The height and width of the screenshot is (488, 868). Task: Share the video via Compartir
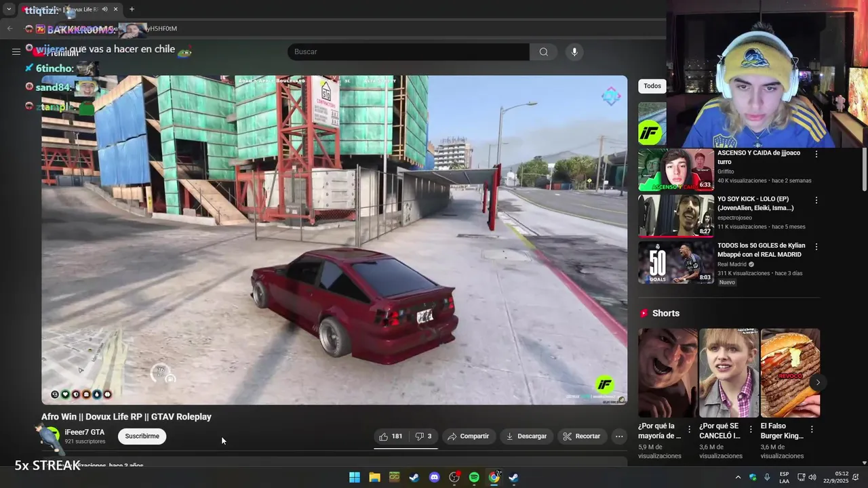pyautogui.click(x=469, y=436)
